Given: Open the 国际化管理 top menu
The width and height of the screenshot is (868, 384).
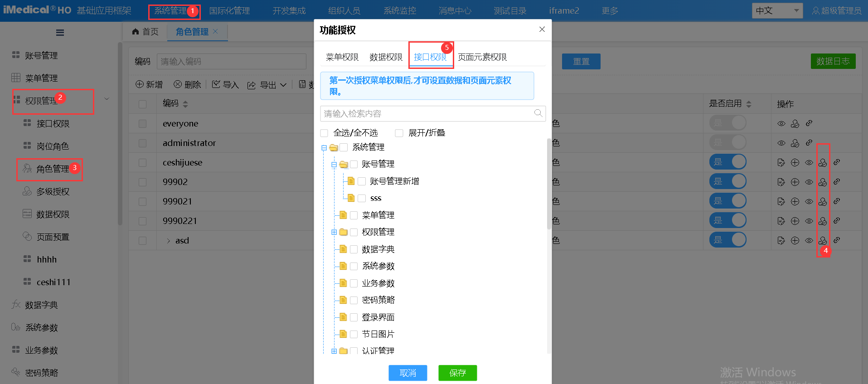Looking at the screenshot, I should click(229, 10).
